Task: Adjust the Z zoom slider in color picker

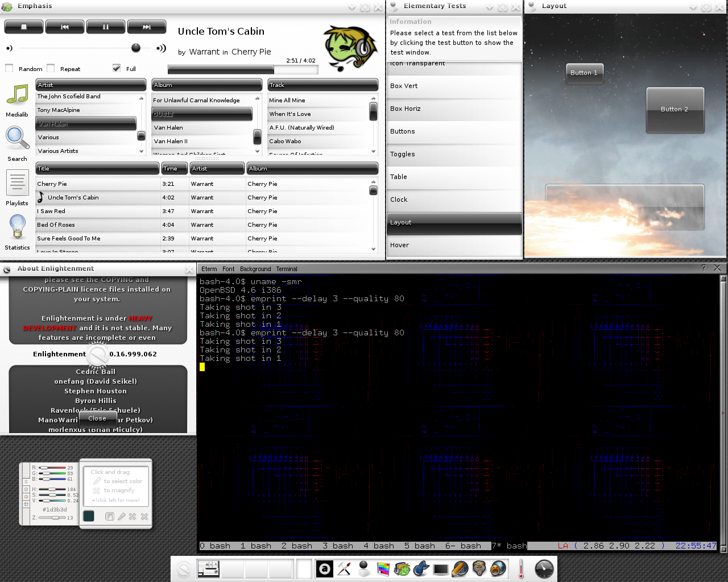Action: coord(52,518)
